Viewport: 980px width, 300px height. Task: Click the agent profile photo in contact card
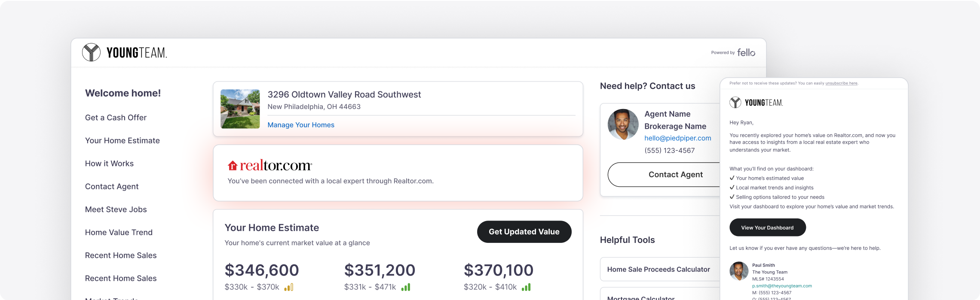623,124
